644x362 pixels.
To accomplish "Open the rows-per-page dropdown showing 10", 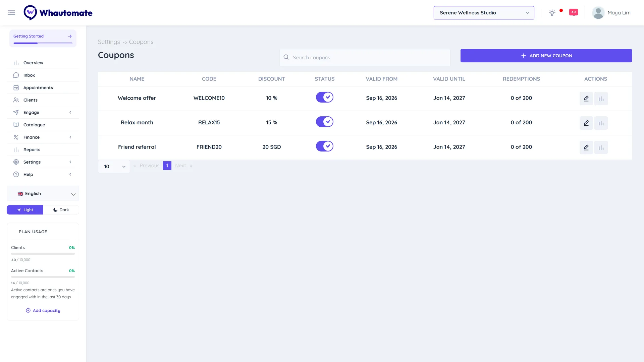I will coord(114,167).
